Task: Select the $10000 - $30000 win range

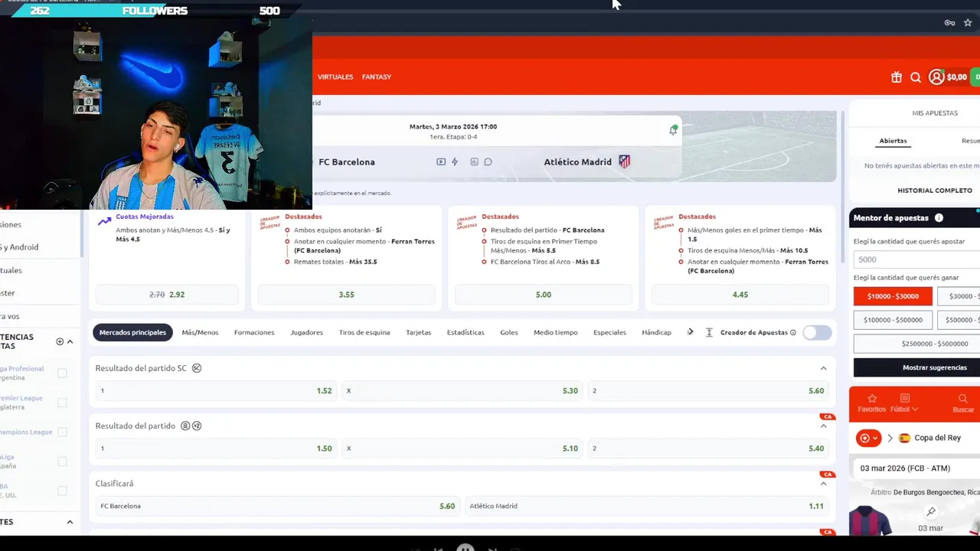Action: click(893, 296)
